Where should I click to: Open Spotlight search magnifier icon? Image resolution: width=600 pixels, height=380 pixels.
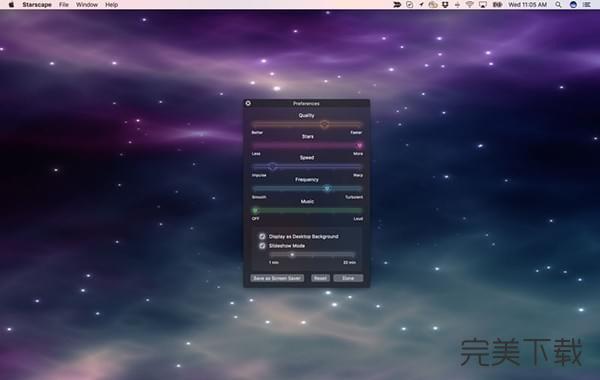click(x=558, y=5)
